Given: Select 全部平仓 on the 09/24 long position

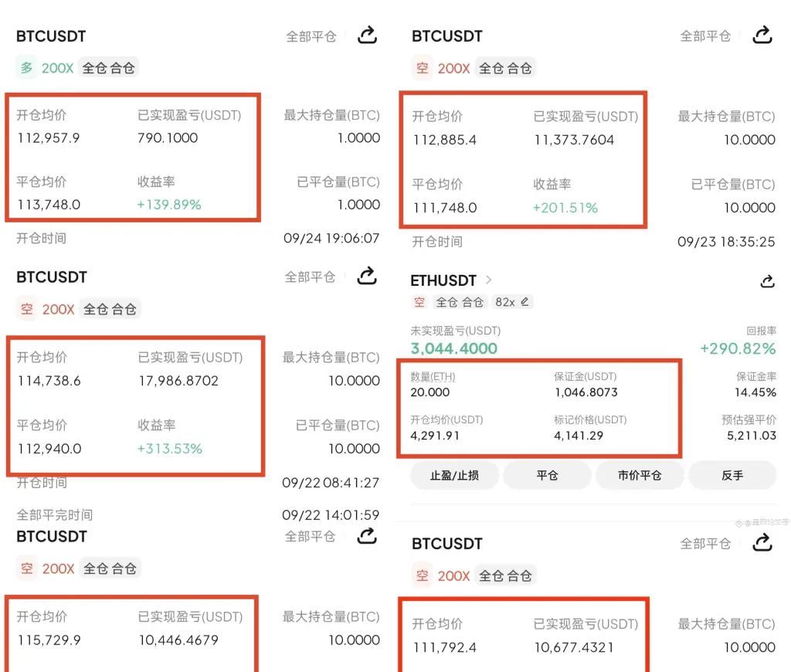Looking at the screenshot, I should tap(311, 36).
